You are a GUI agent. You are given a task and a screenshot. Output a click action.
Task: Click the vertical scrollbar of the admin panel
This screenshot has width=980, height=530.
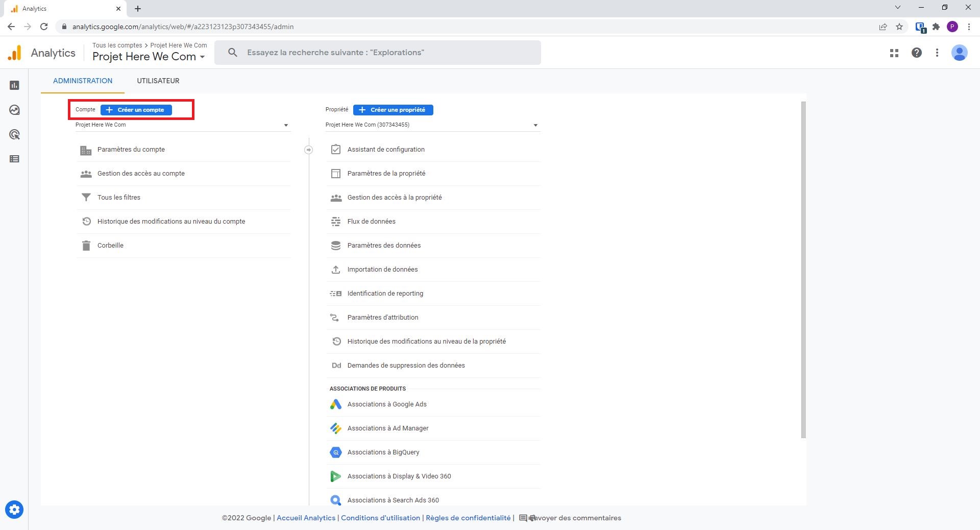coord(803,270)
